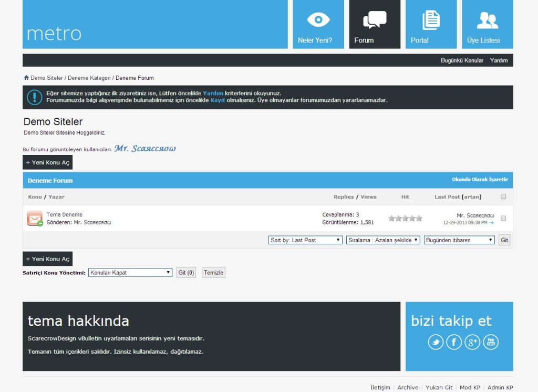Open the Facebook social icon
Image resolution: width=538 pixels, height=392 pixels.
454,343
